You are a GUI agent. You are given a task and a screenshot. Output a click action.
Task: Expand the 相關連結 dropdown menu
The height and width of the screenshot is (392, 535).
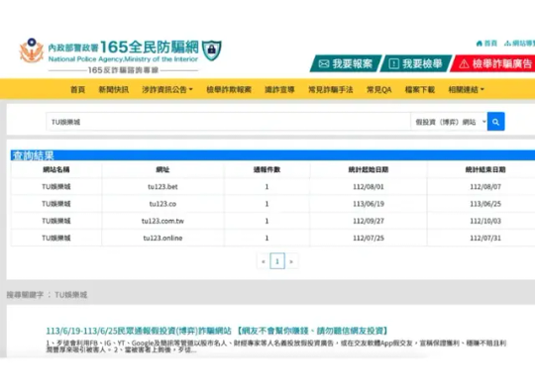pos(466,90)
